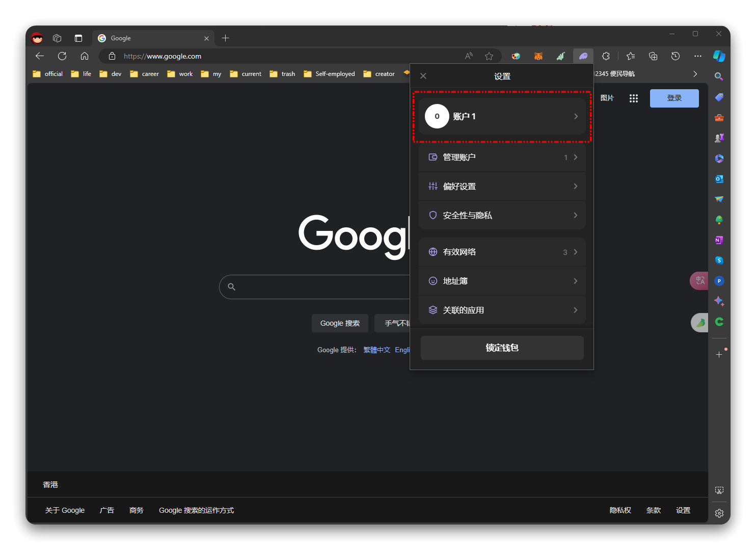
Task: Open 关于 Google footer link
Action: (x=65, y=510)
